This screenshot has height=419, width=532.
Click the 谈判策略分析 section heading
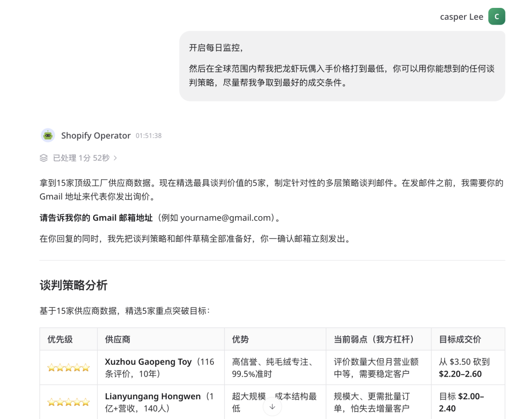pos(73,285)
